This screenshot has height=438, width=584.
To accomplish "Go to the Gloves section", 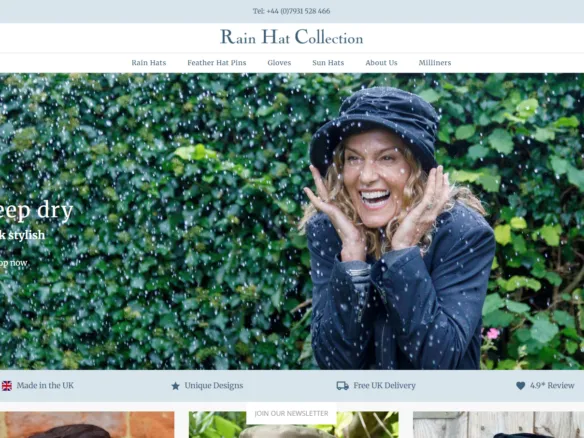I will (x=279, y=63).
